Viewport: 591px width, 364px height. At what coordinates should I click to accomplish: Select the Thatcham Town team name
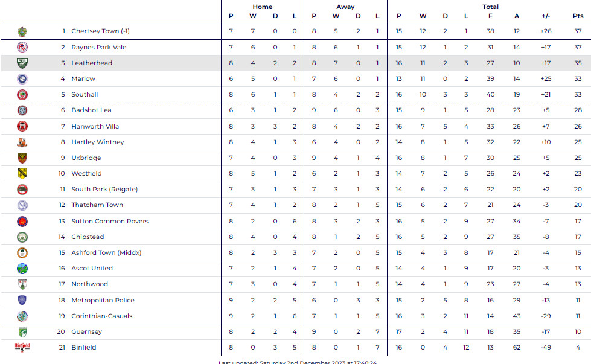(97, 205)
